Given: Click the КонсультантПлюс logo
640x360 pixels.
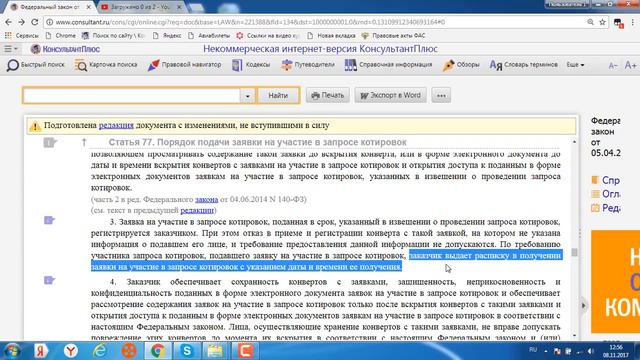Looking at the screenshot, I should (65, 49).
